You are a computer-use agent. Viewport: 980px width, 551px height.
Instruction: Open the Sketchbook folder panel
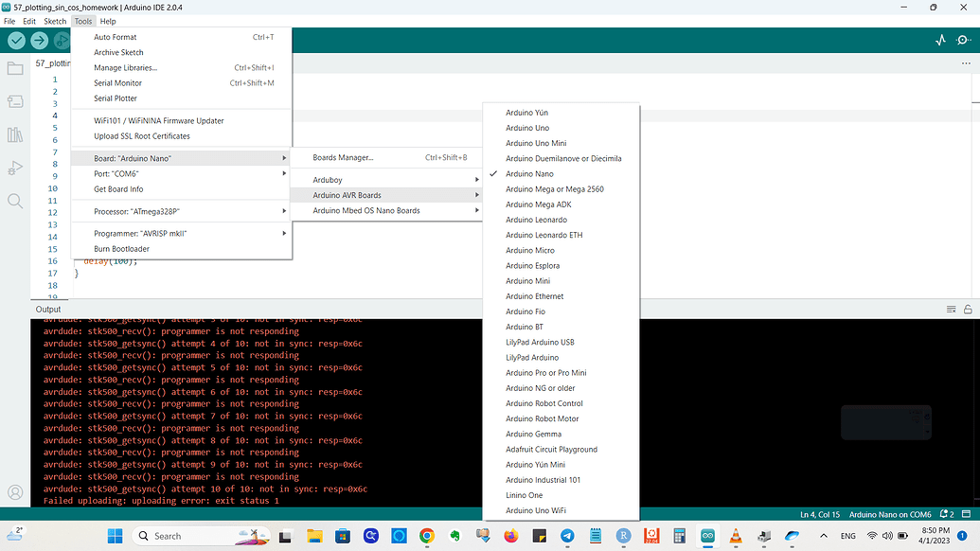coord(14,67)
